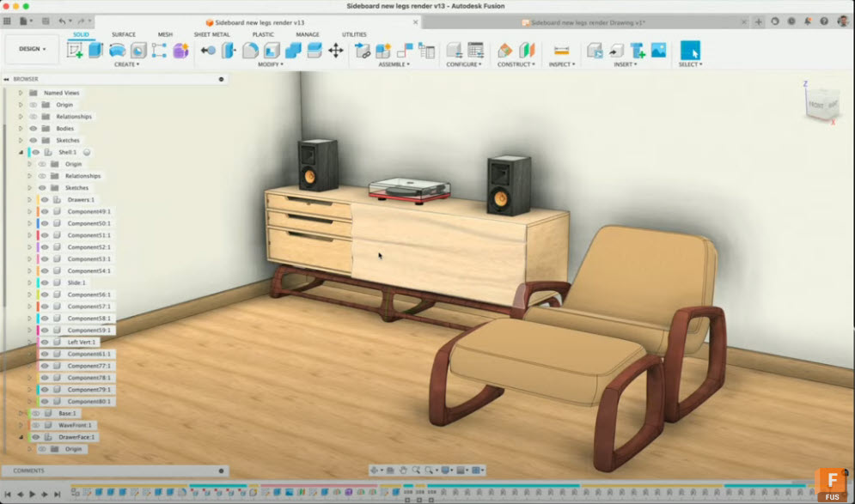The width and height of the screenshot is (855, 504).
Task: Show the Bodies folder contents
Action: coord(20,128)
